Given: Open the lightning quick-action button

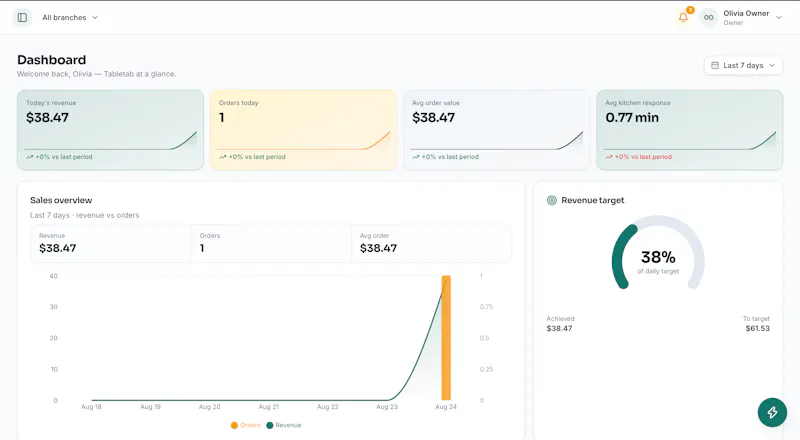Looking at the screenshot, I should pos(772,412).
